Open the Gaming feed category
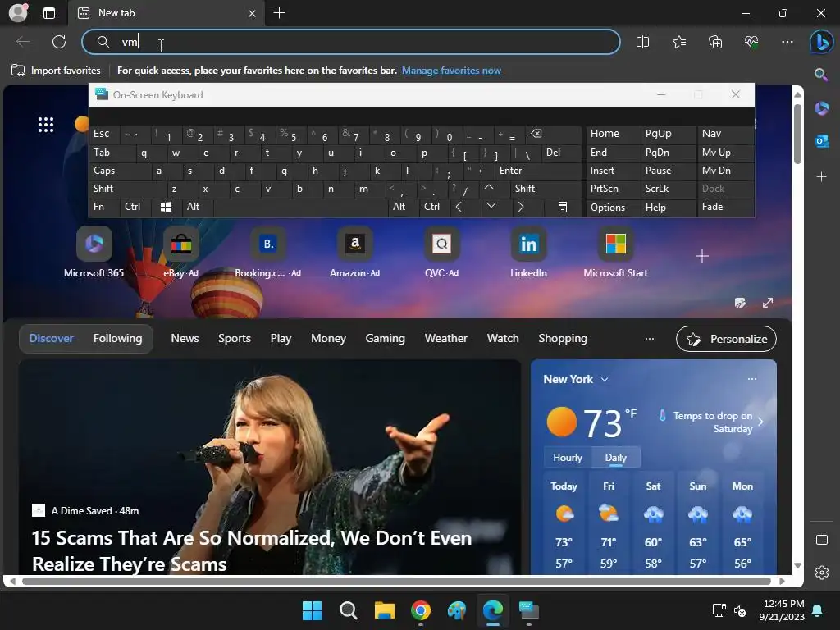This screenshot has height=630, width=840. [x=386, y=339]
